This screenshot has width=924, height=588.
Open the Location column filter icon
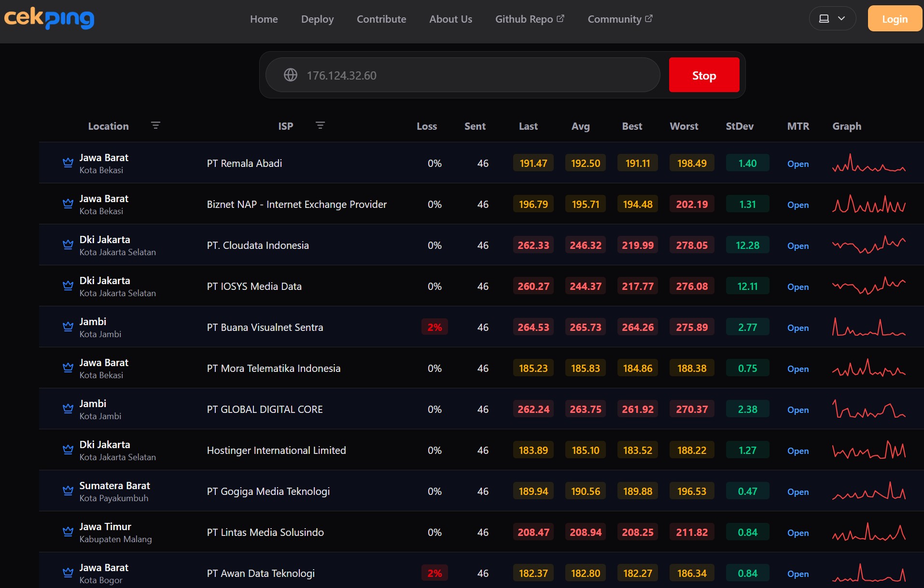(x=155, y=125)
